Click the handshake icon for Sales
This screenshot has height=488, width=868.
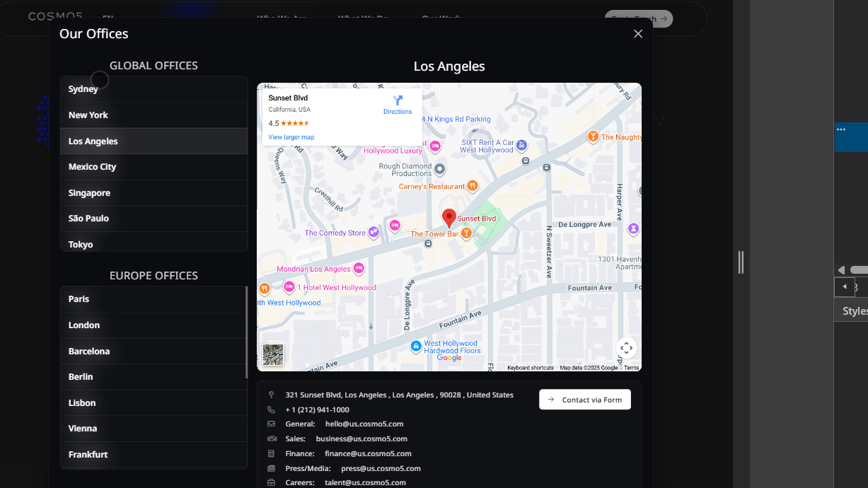pyautogui.click(x=271, y=438)
